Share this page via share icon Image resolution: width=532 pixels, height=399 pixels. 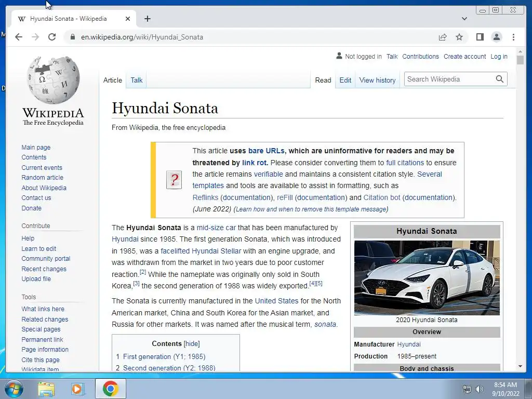pyautogui.click(x=443, y=37)
